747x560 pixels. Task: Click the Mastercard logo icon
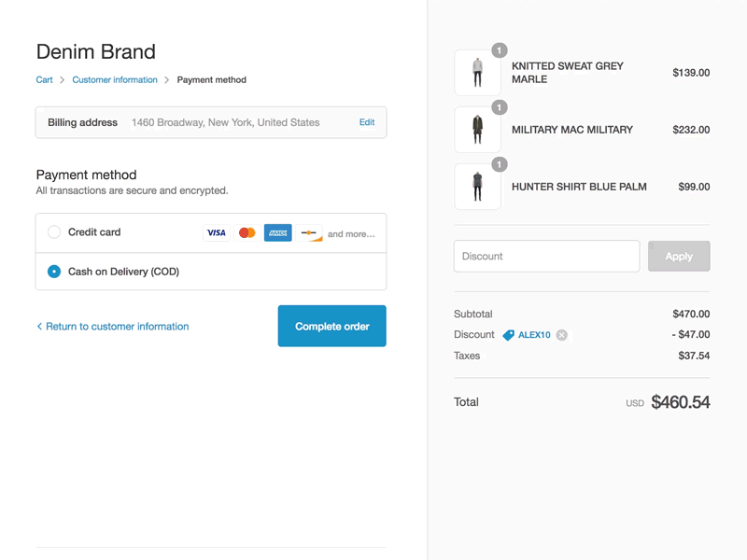[247, 232]
